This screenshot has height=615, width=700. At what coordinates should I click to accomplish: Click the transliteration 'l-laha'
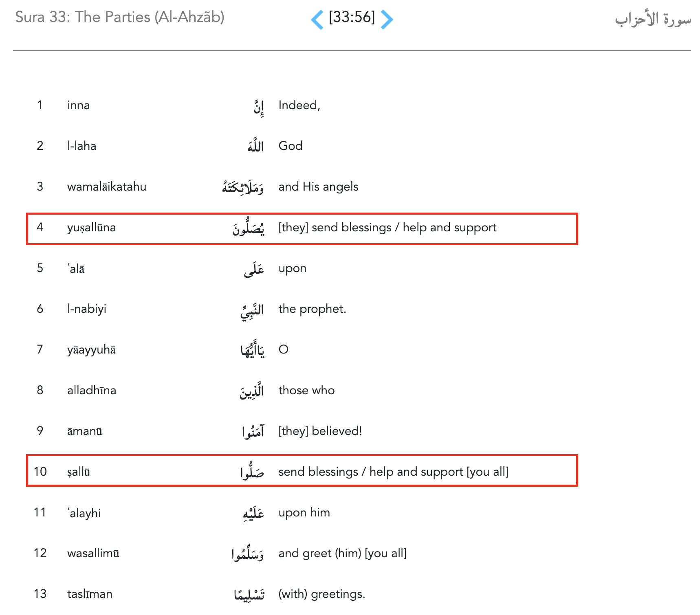coord(81,146)
